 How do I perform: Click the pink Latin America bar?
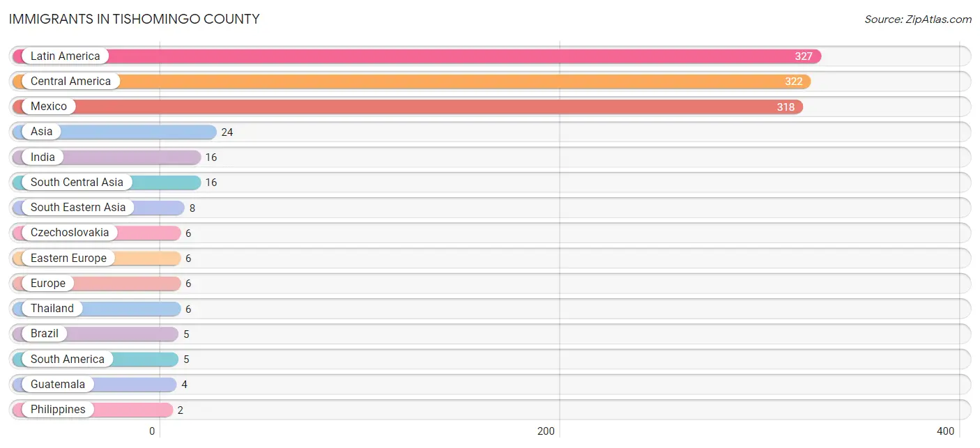pos(417,56)
